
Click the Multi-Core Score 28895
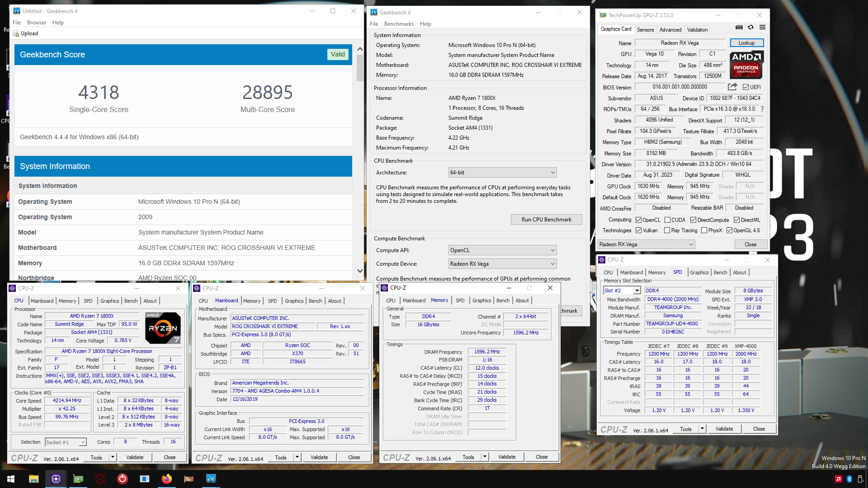click(268, 92)
